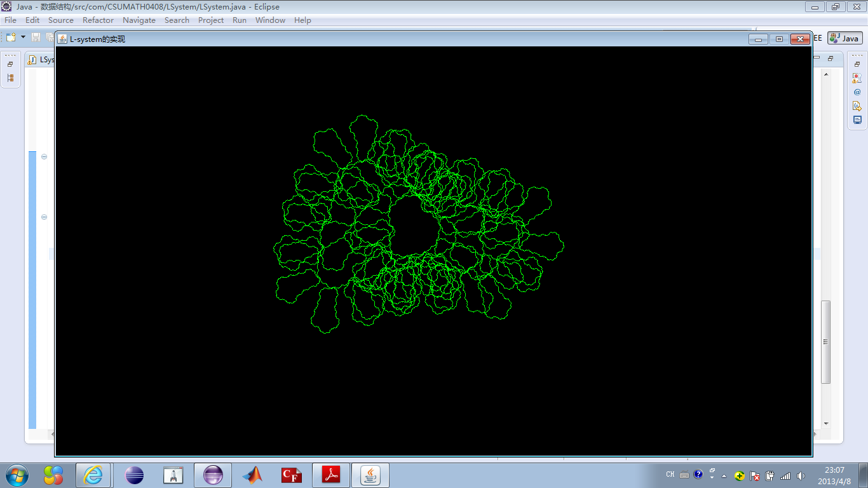Click the green plus security tray icon
This screenshot has height=488, width=868.
[740, 475]
